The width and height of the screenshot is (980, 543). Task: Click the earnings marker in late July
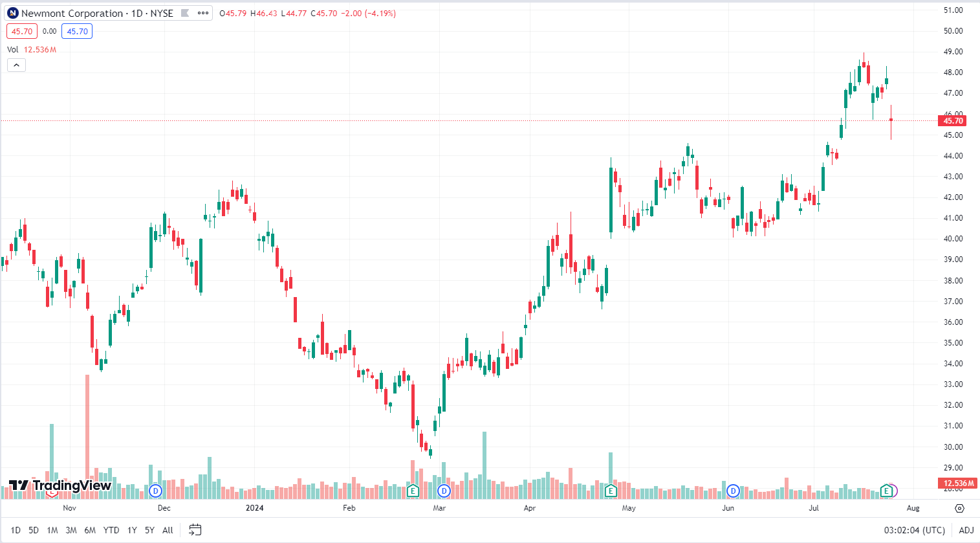pos(887,491)
